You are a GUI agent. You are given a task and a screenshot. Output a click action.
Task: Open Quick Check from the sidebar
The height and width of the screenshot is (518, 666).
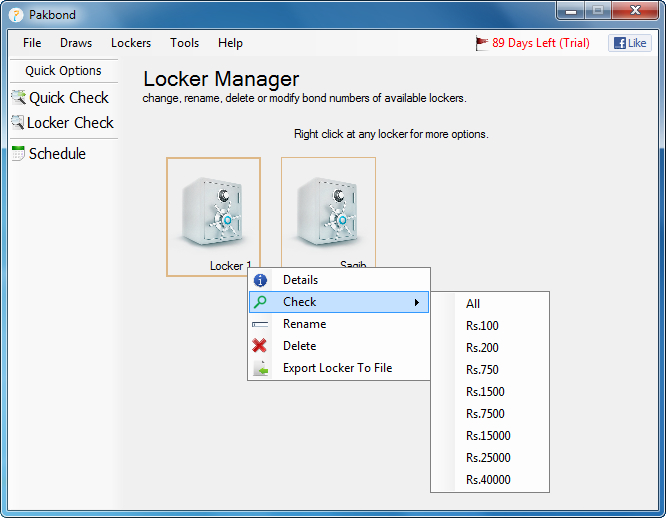point(69,98)
